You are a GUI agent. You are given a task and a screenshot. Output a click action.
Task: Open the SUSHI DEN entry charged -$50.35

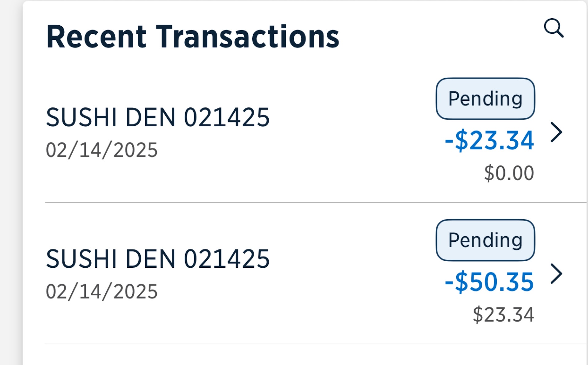157,259
